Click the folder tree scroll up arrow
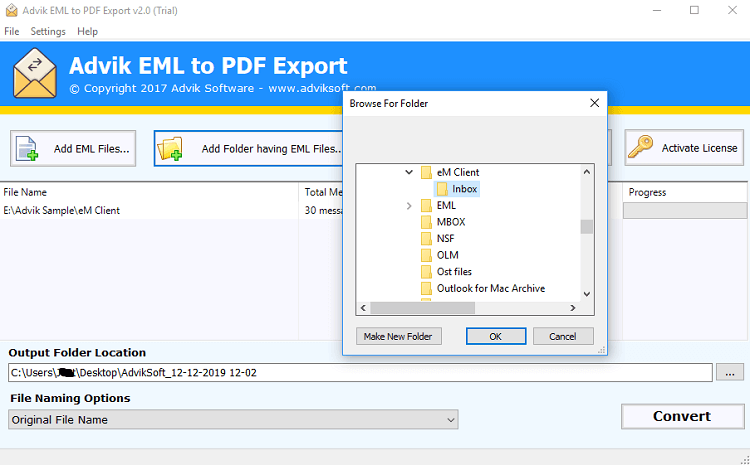 [x=587, y=172]
